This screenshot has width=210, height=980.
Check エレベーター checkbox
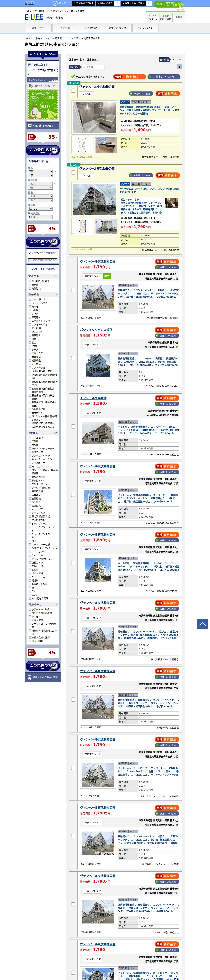coord(30,566)
